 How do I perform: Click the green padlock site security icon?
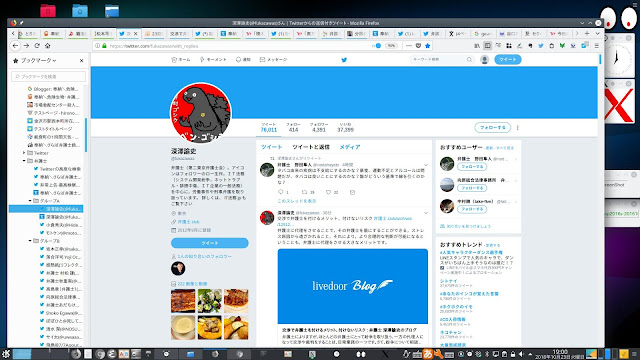tap(104, 46)
